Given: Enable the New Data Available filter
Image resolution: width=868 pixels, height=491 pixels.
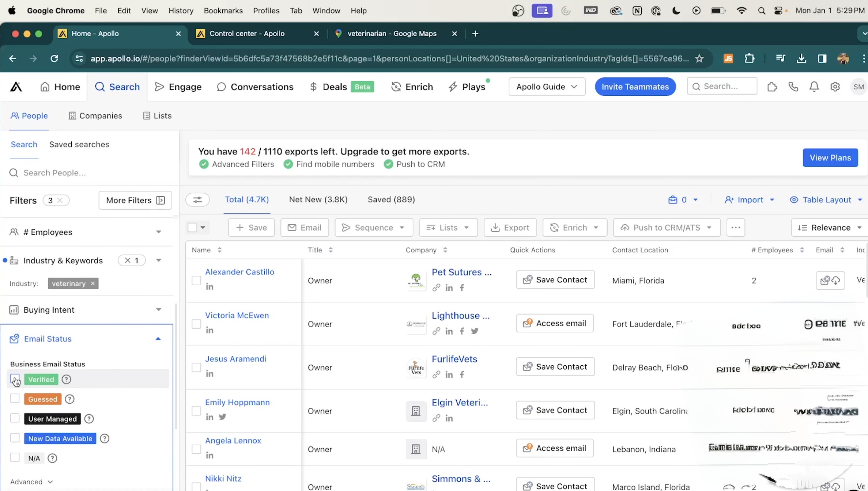Looking at the screenshot, I should point(14,438).
